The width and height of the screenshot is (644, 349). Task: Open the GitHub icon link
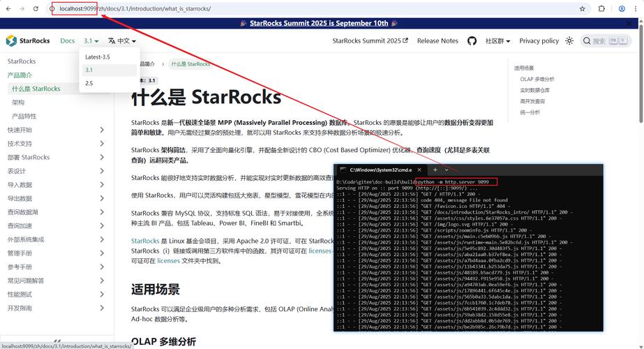pos(472,40)
